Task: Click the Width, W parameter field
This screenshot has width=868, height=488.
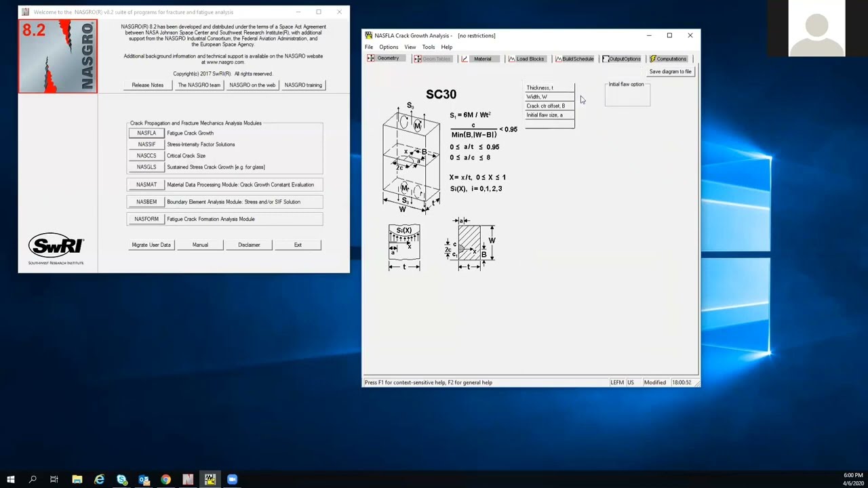Action: coord(550,97)
